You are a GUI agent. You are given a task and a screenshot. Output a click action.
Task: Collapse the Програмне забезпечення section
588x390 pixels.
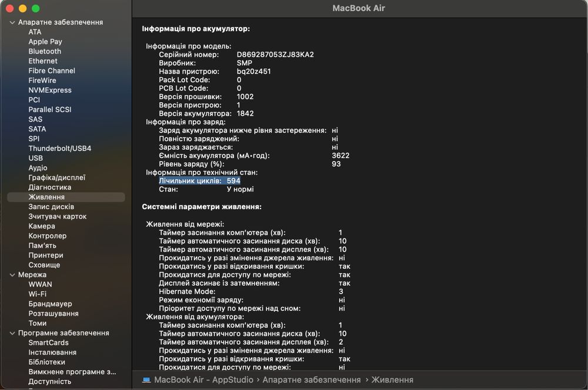(x=12, y=333)
